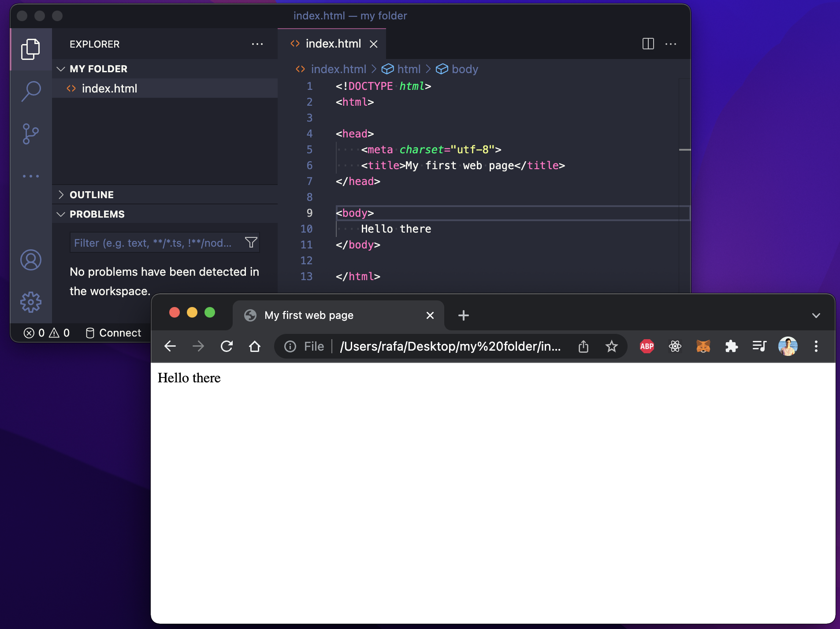Click the meta charset line in editor
840x629 pixels.
(x=431, y=150)
